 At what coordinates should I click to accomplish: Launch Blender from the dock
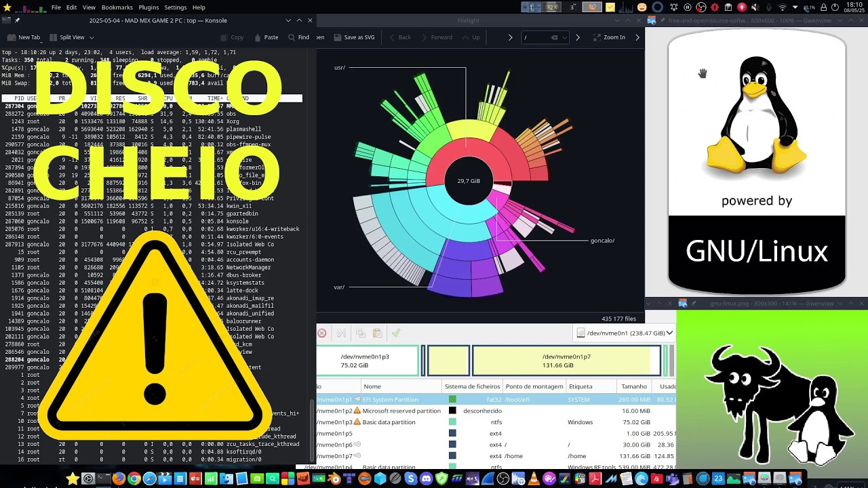(x=334, y=479)
